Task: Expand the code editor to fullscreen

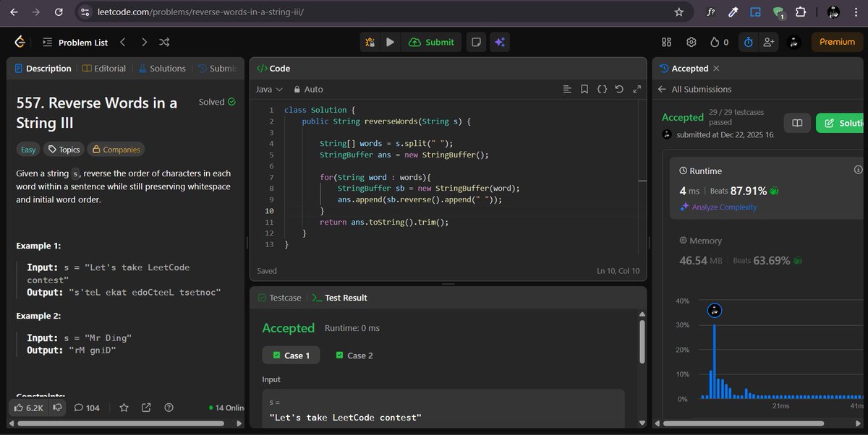Action: [x=637, y=90]
